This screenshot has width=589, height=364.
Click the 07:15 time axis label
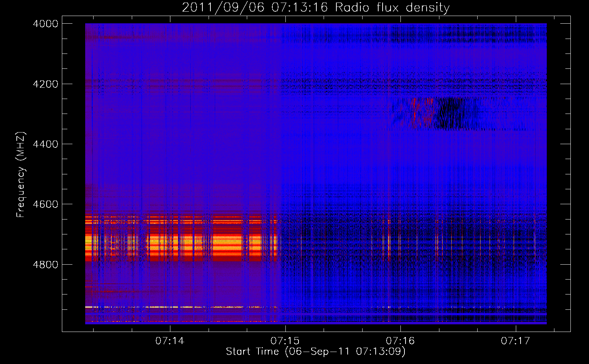[285, 341]
